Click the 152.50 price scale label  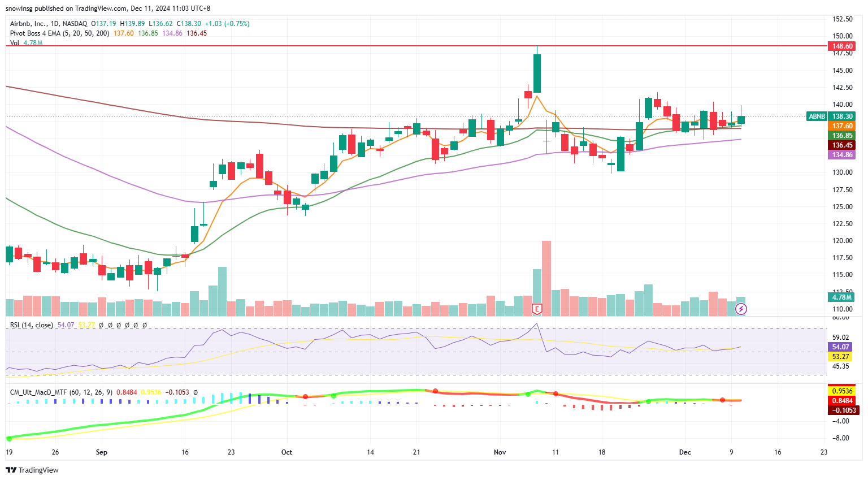click(843, 19)
